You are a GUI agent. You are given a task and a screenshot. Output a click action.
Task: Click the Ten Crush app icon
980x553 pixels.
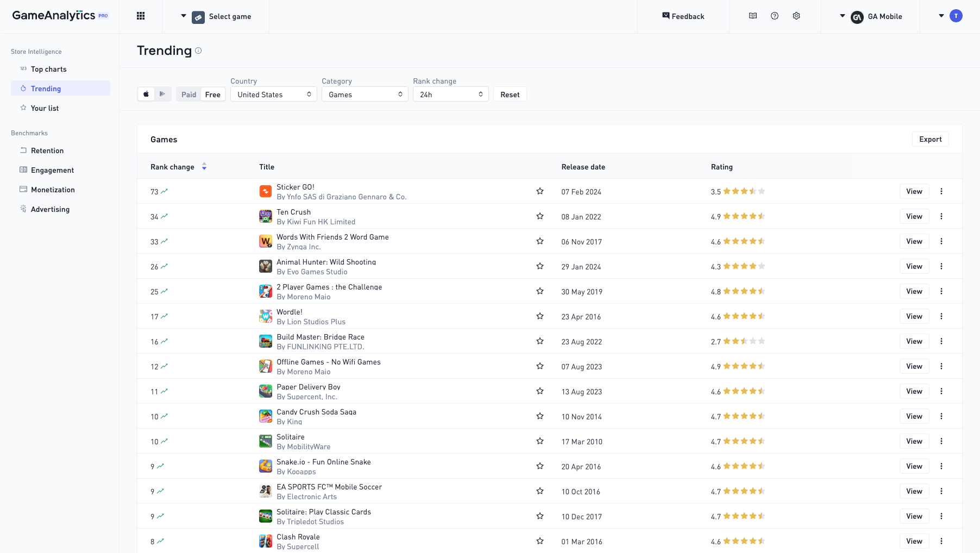pos(266,216)
